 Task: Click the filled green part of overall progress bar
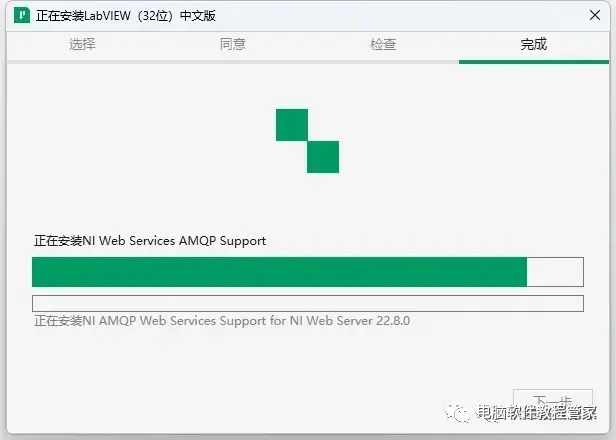point(279,272)
